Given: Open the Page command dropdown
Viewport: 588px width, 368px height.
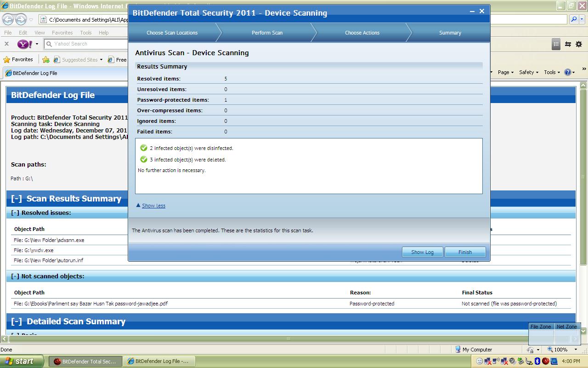Looking at the screenshot, I should [x=505, y=72].
